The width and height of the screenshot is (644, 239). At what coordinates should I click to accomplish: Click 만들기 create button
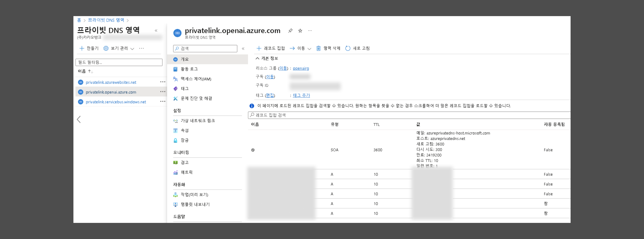point(89,48)
